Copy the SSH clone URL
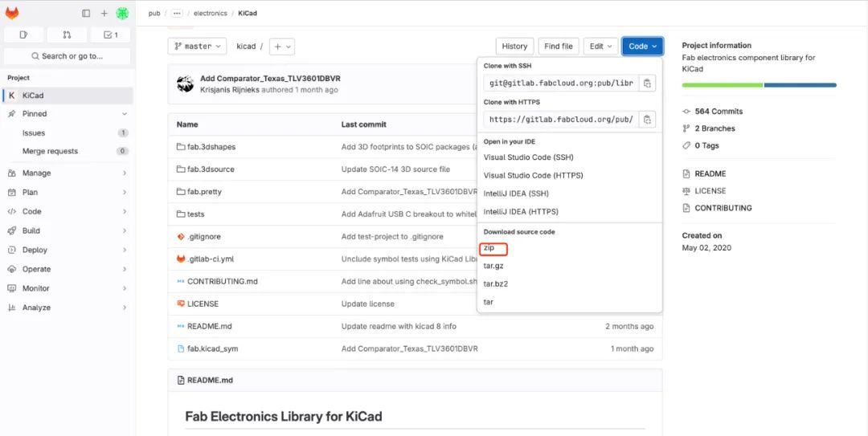The height and width of the screenshot is (436, 868). pyautogui.click(x=647, y=84)
